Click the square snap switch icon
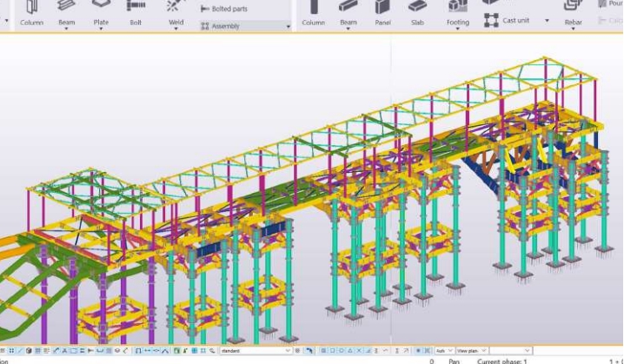This screenshot has width=624, height=364. tap(332, 351)
